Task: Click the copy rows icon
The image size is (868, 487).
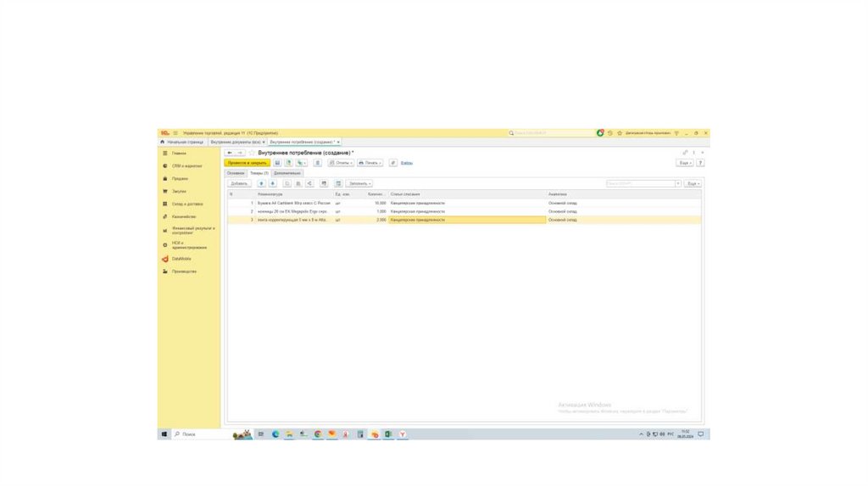Action: pyautogui.click(x=287, y=183)
